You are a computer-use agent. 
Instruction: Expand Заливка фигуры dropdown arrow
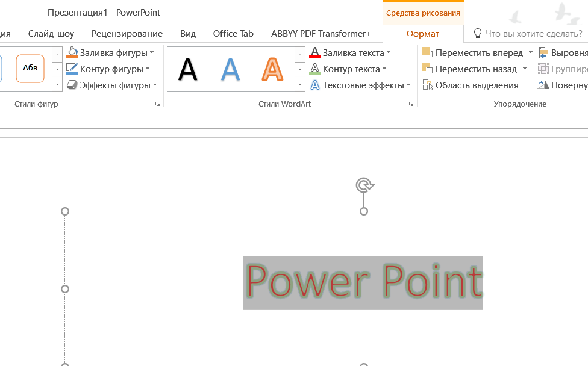(152, 53)
